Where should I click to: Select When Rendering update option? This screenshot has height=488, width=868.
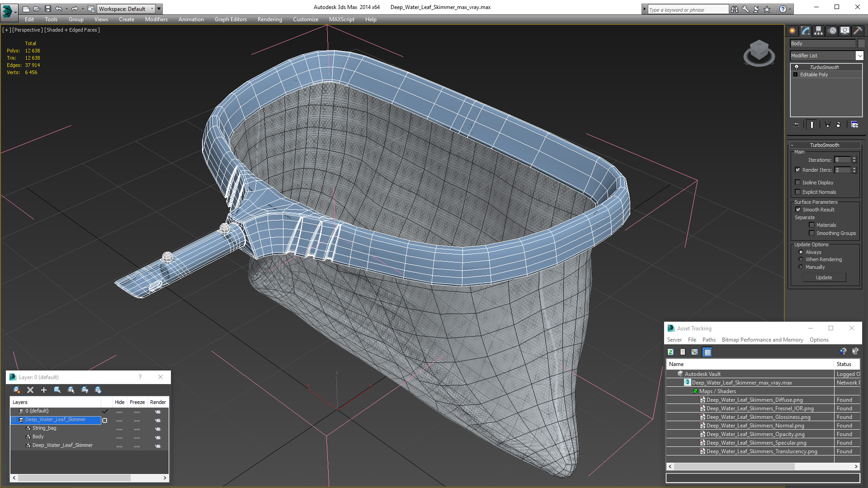coord(801,259)
